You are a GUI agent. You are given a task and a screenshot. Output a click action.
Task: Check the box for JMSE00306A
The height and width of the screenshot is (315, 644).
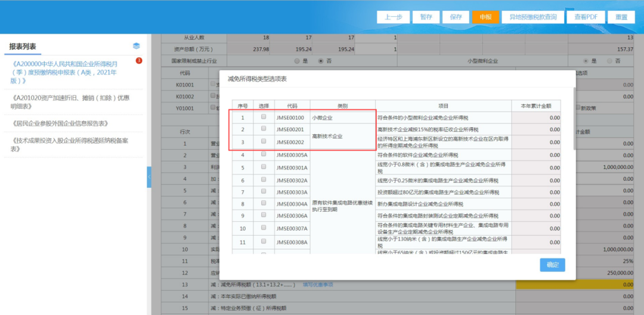pos(264,215)
